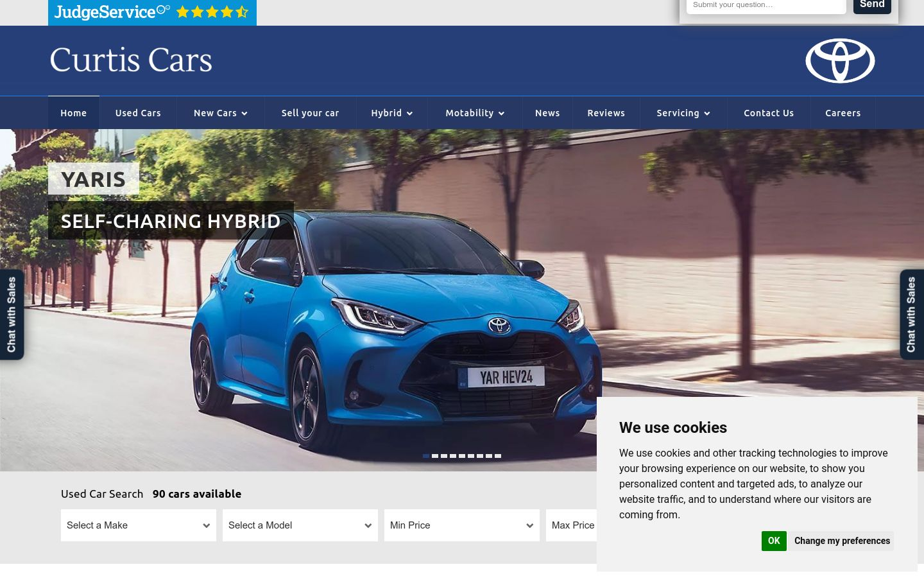Click the Curtis Cars site logo
924x578 pixels.
click(131, 60)
